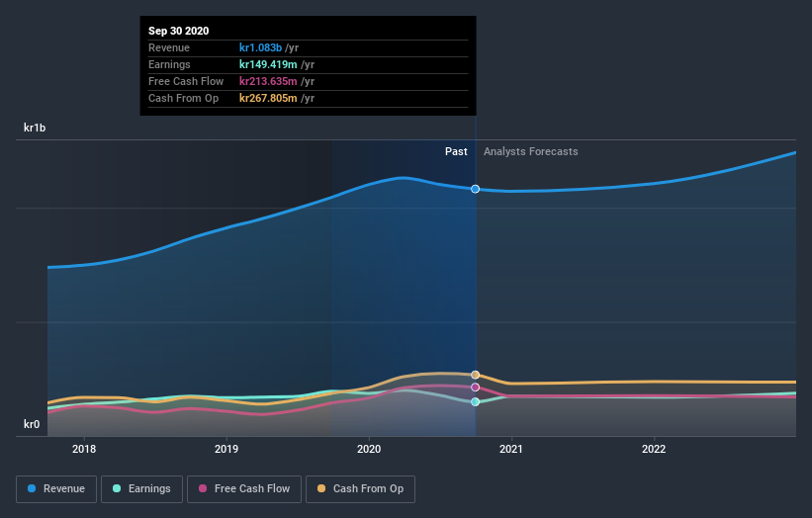
Task: Toggle the Earnings series legend button
Action: [x=141, y=489]
